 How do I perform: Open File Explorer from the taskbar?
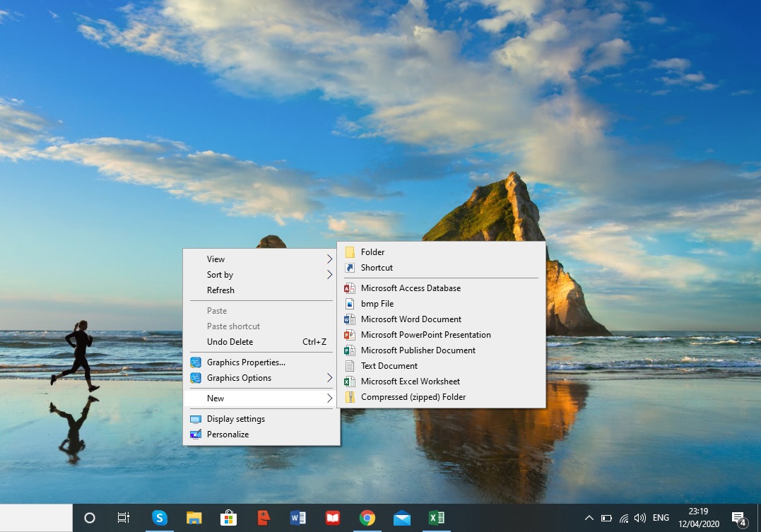(x=194, y=517)
